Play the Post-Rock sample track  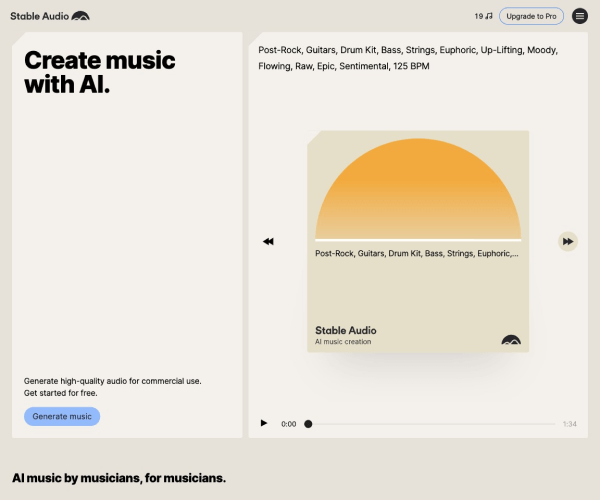[264, 423]
